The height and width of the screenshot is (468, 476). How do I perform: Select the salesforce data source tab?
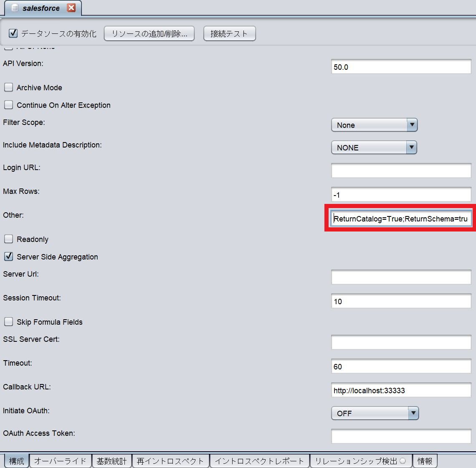pyautogui.click(x=43, y=8)
